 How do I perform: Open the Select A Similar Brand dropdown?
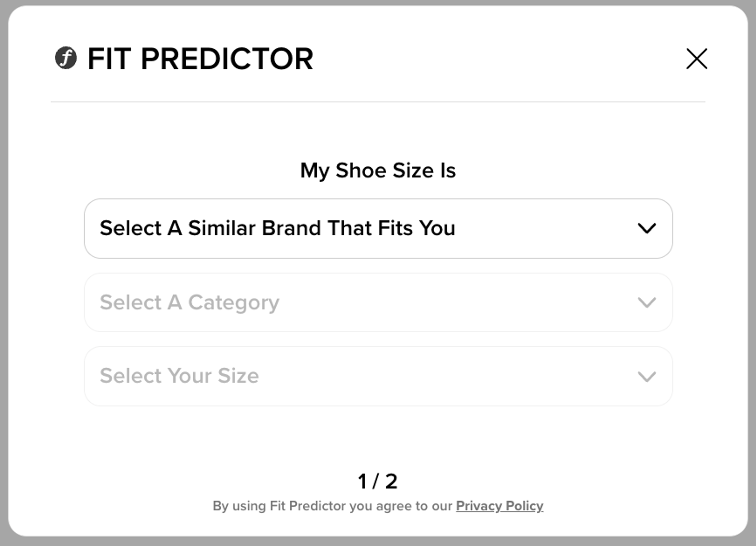pyautogui.click(x=378, y=229)
